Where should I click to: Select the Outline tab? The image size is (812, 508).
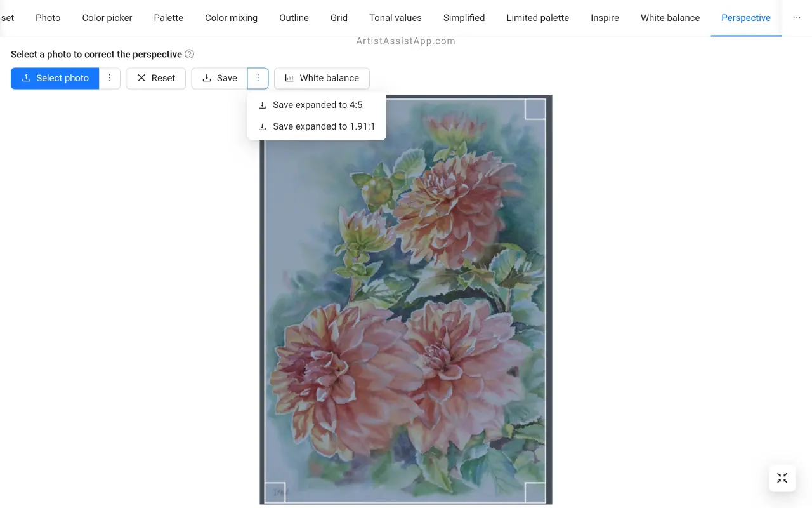tap(294, 18)
